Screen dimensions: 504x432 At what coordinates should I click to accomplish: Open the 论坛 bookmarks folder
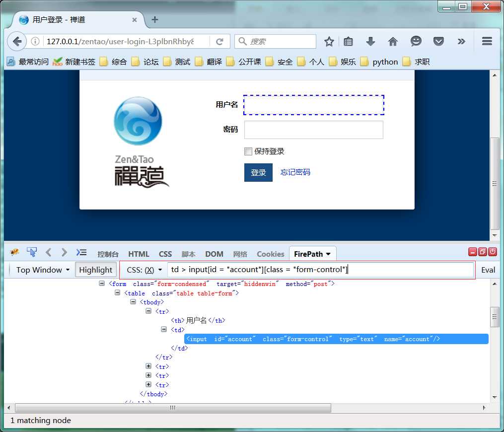click(x=145, y=62)
